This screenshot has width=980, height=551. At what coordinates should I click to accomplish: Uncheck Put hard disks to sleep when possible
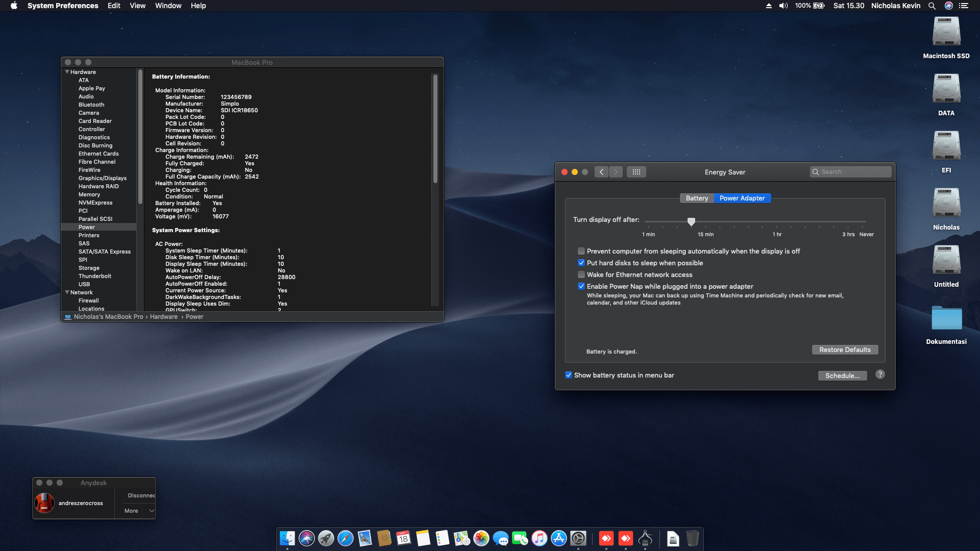(x=581, y=263)
